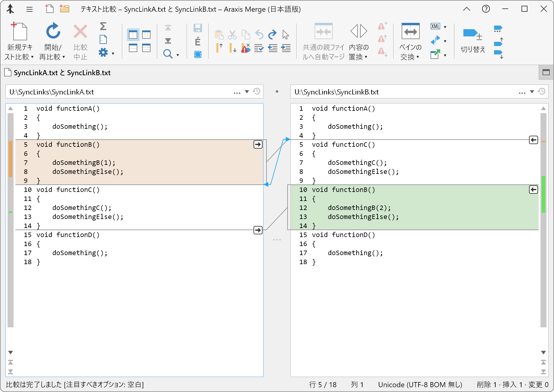
Task: Click the ペインの交換 swap panes icon
Action: [x=410, y=32]
